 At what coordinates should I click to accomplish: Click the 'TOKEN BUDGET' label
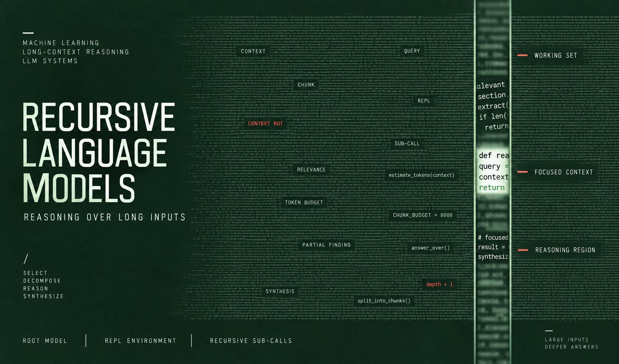304,203
